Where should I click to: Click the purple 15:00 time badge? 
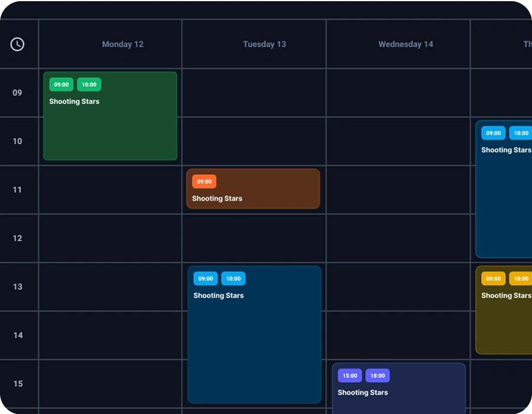(350, 376)
